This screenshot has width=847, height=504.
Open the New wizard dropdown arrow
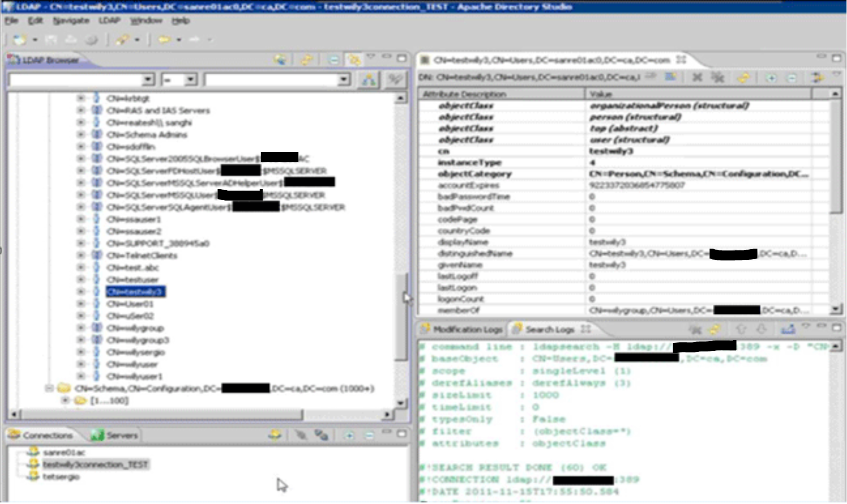pyautogui.click(x=35, y=40)
